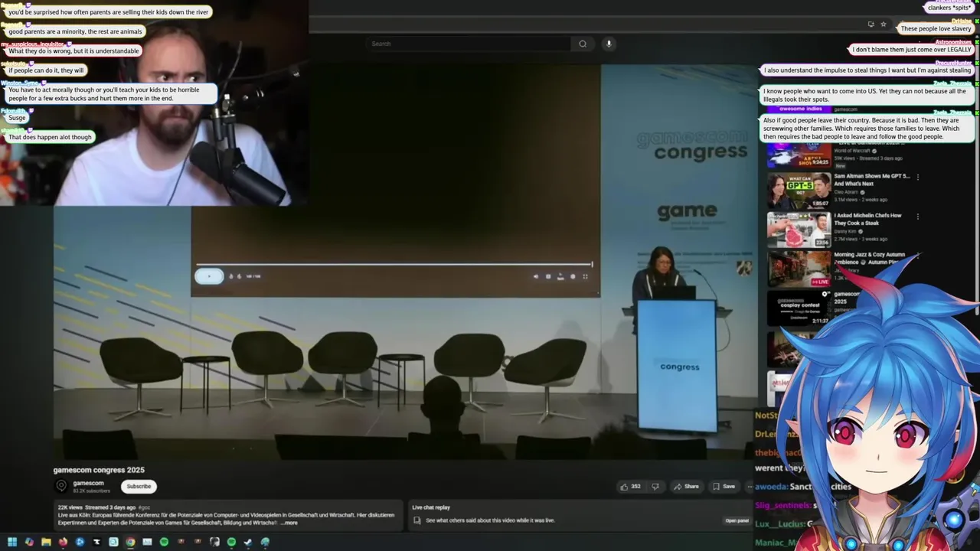Click inside the YouTube search field
980x551 pixels.
pos(469,44)
